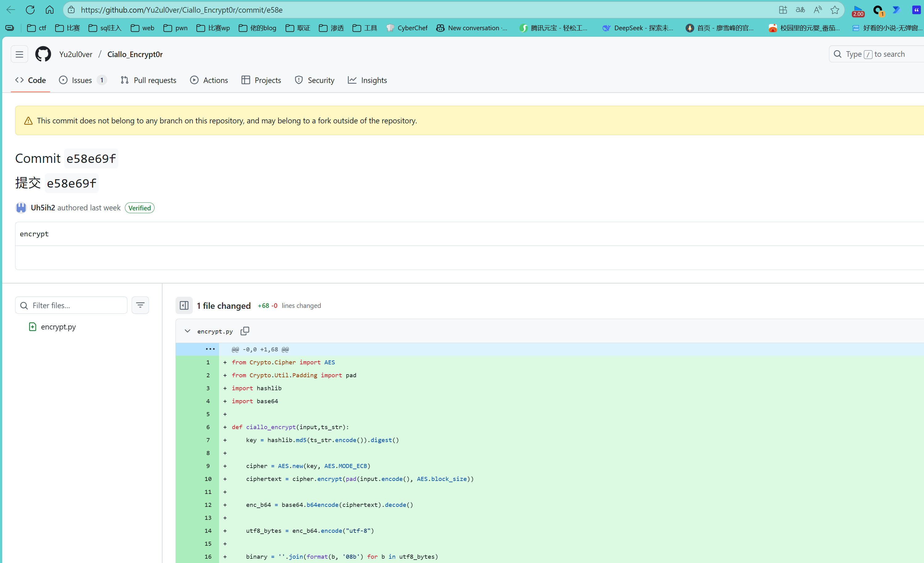Screen dimensions: 924x563
Task: Select encrypt.py in file tree
Action: 58,327
